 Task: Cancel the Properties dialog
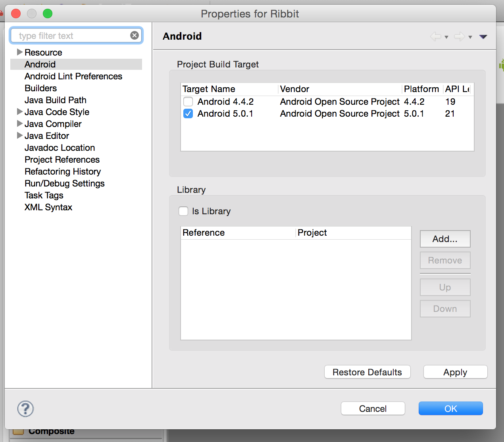coord(373,409)
